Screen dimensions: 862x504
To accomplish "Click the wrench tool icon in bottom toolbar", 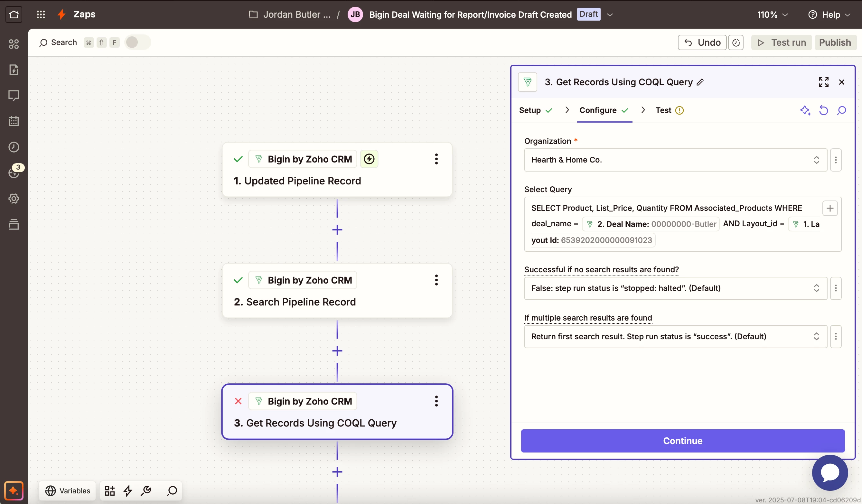I will coord(146,491).
